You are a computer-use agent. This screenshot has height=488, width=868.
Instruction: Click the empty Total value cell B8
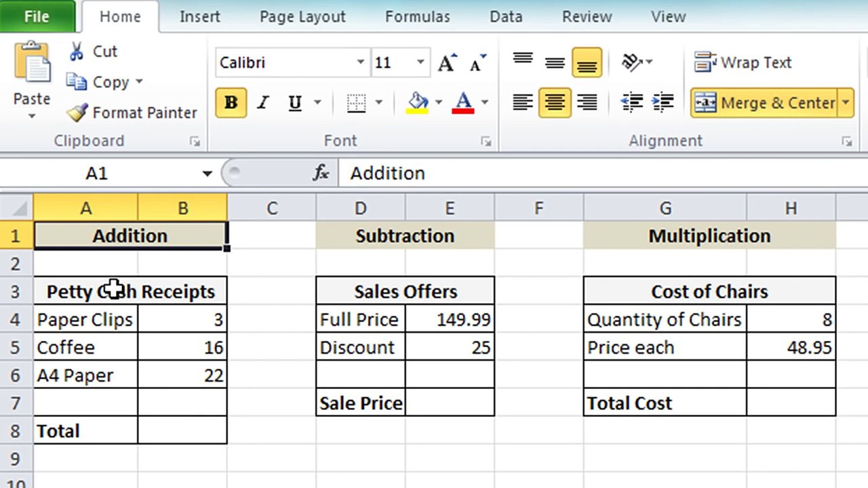[182, 430]
